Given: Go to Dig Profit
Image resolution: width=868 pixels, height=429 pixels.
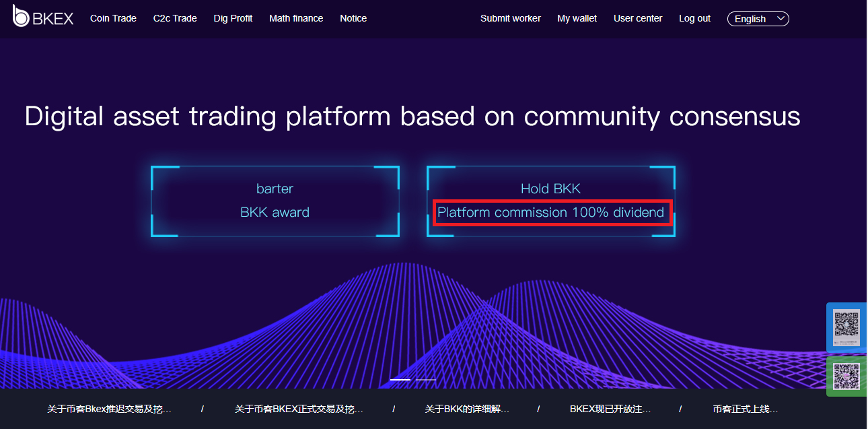Looking at the screenshot, I should (233, 18).
